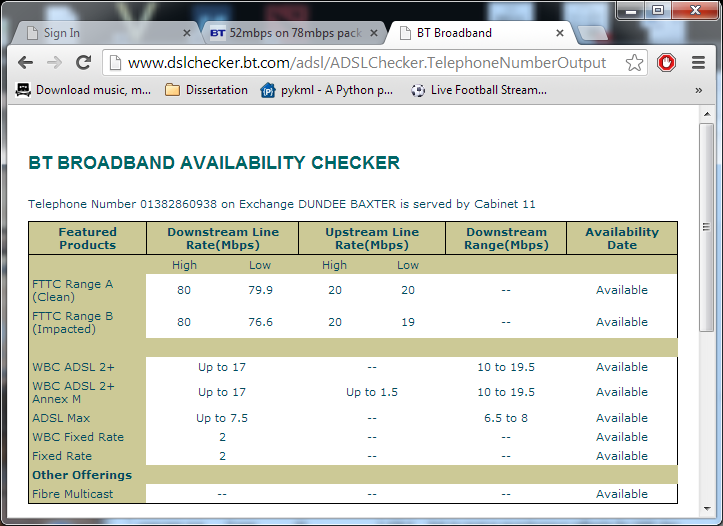Open the red stop-hand adblock extension
The image size is (723, 526).
[x=666, y=62]
